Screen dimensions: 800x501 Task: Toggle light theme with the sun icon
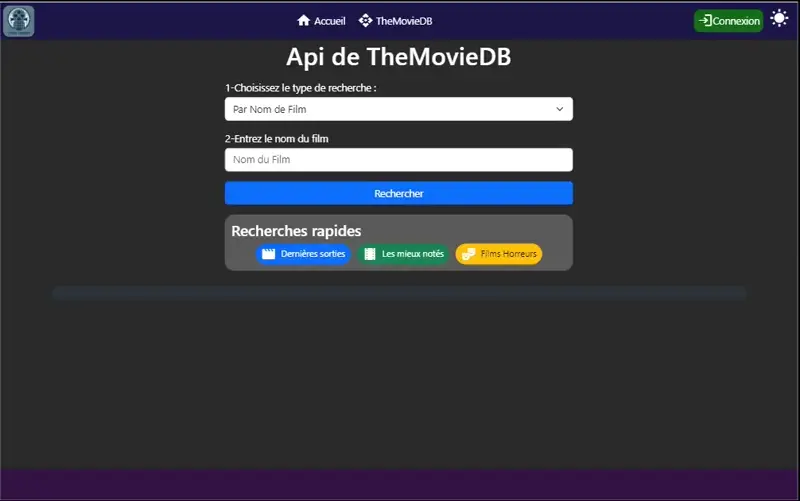780,18
